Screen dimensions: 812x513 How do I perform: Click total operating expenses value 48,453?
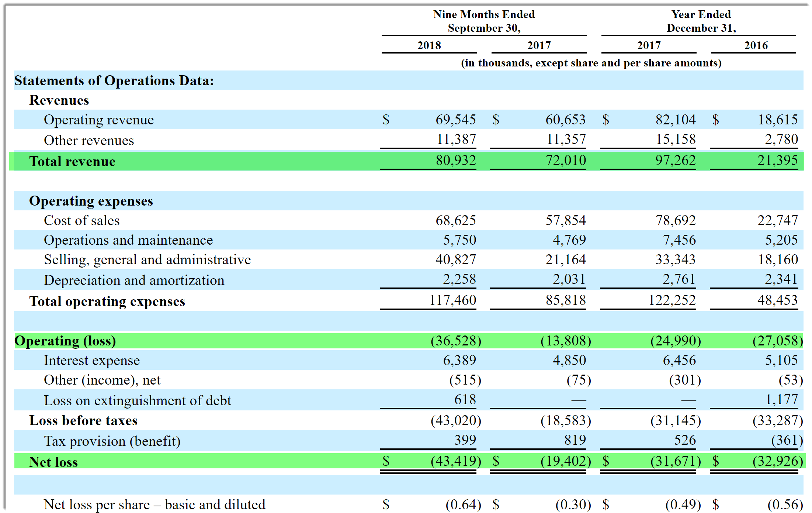[x=778, y=300]
